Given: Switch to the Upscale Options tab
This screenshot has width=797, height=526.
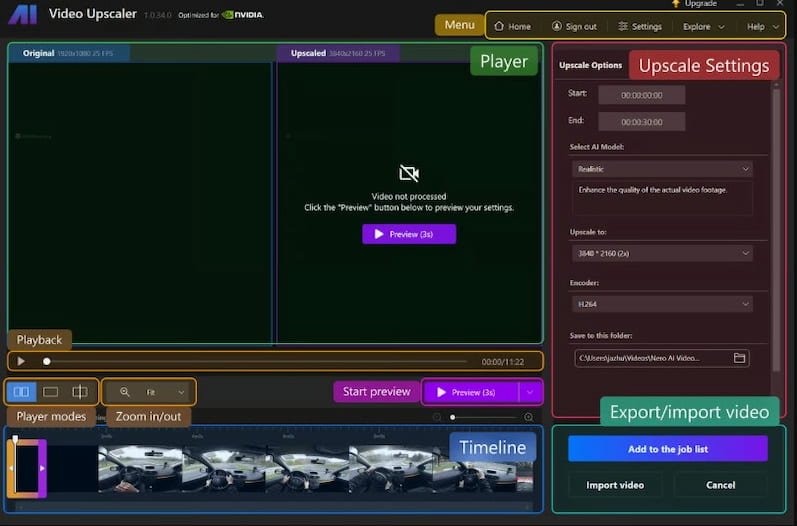Looking at the screenshot, I should 590,65.
